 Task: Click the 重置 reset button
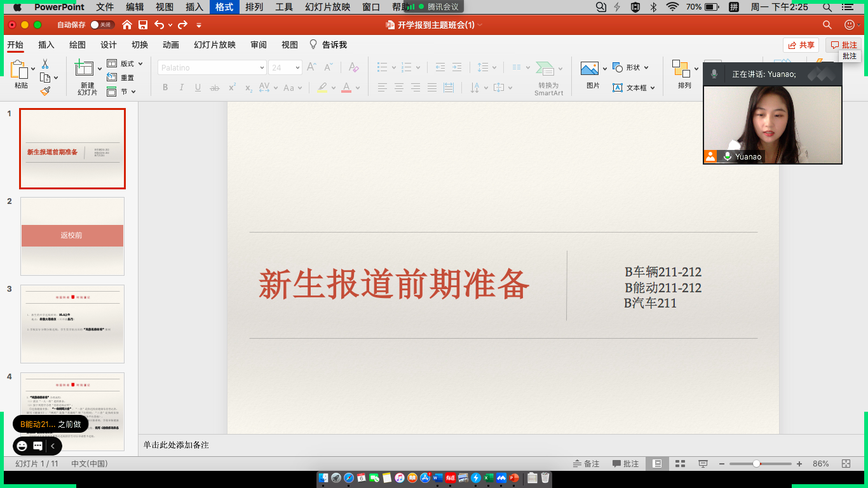(121, 78)
